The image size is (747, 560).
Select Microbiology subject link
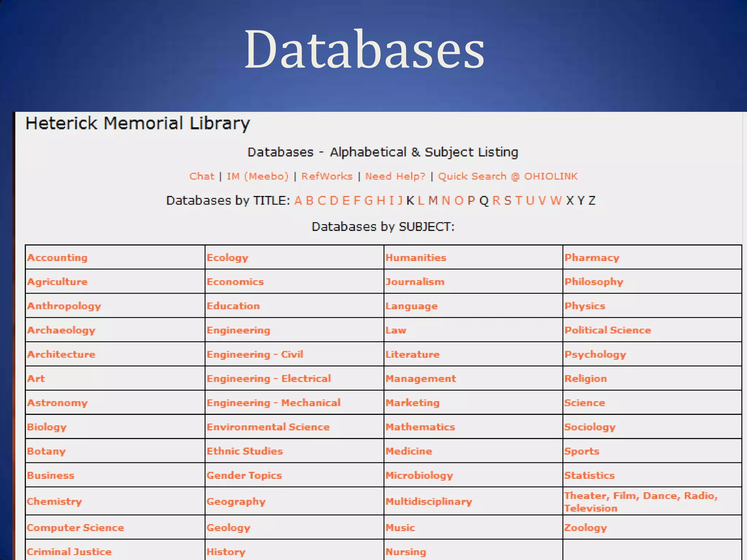[x=419, y=476]
